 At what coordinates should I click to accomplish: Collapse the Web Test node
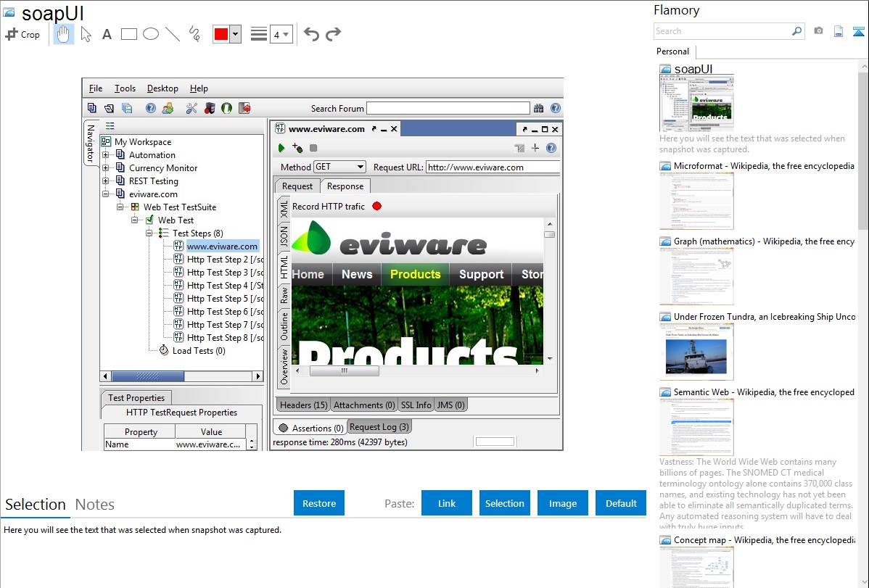[x=134, y=220]
